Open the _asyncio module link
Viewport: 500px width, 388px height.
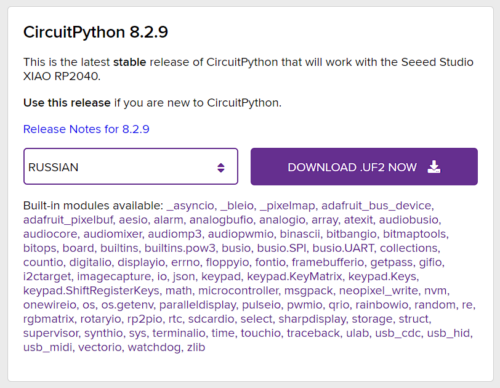(190, 206)
